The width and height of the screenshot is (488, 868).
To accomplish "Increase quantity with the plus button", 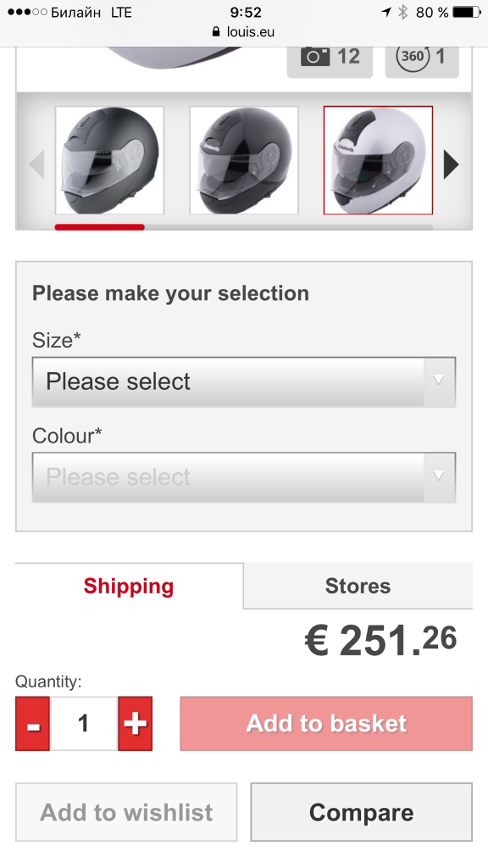I will click(135, 724).
